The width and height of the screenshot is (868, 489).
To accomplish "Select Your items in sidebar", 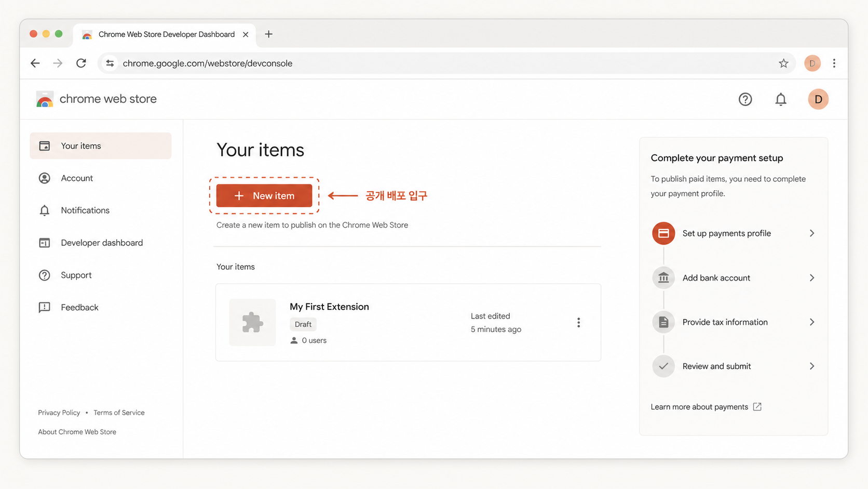I will pos(101,146).
